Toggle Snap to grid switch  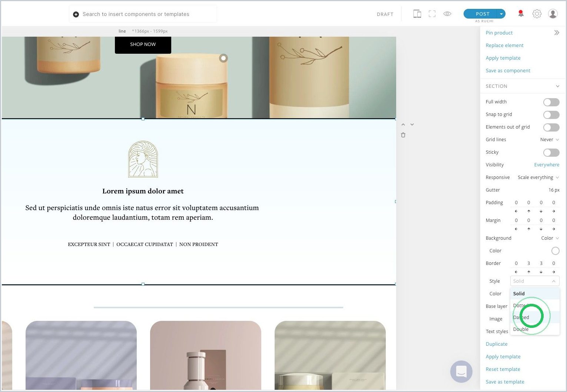point(551,115)
